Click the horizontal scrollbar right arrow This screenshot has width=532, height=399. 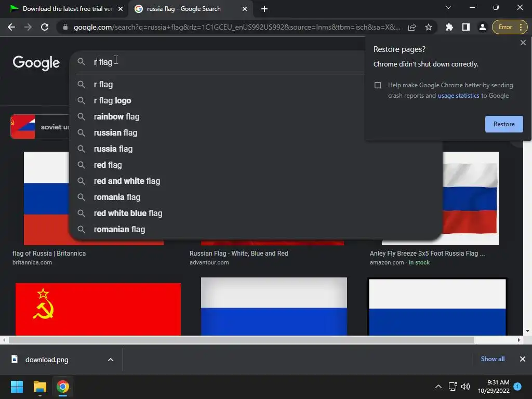click(519, 340)
